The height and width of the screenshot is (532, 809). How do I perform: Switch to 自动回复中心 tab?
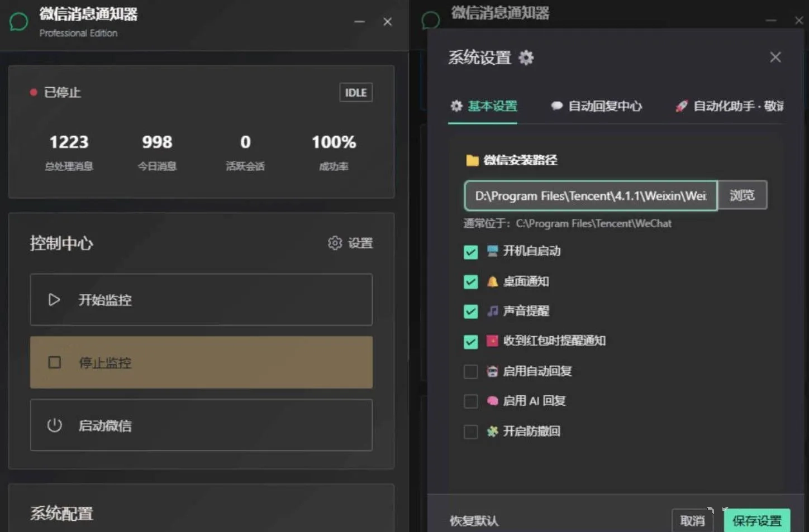[596, 106]
